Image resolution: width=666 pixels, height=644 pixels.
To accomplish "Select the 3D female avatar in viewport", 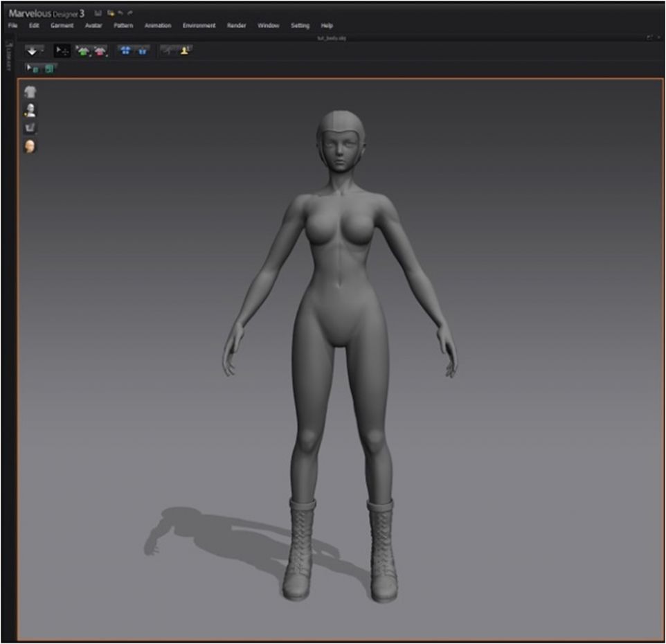I will (x=340, y=356).
